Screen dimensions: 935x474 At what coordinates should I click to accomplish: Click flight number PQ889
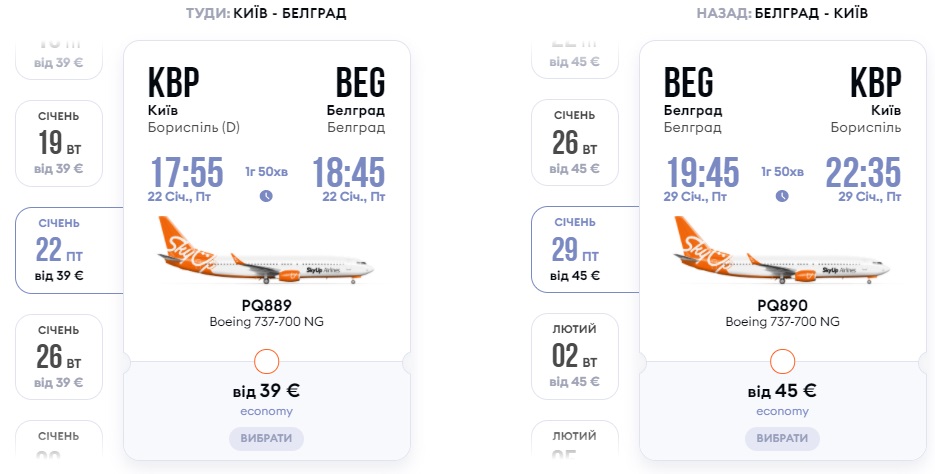click(x=266, y=305)
